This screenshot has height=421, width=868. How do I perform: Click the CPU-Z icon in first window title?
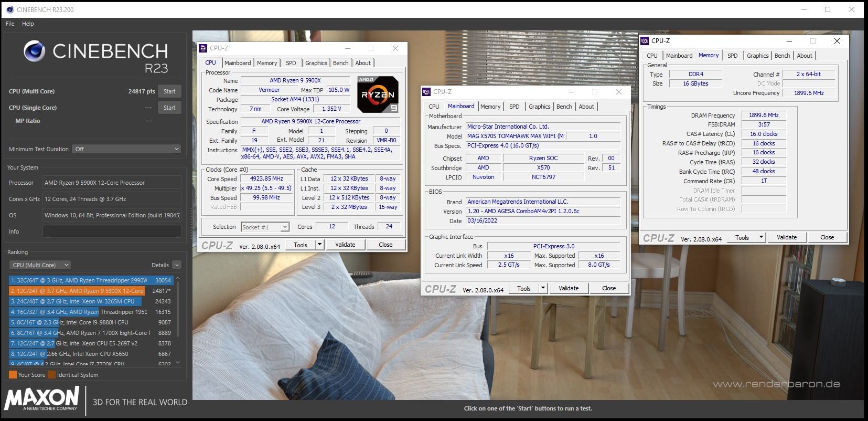tap(203, 48)
